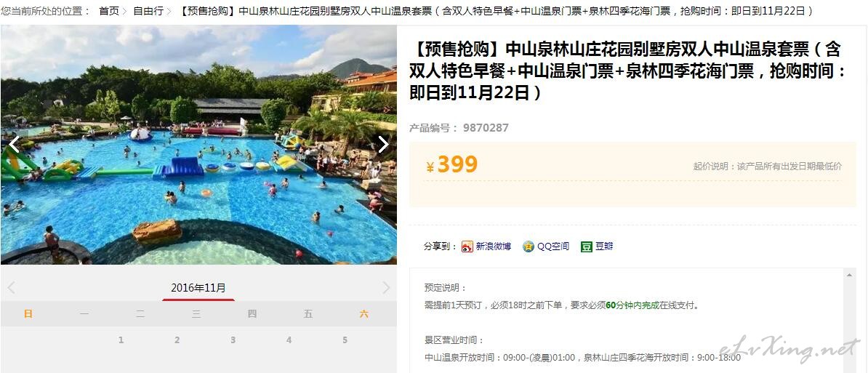Select November 1 in the calendar

(x=121, y=340)
